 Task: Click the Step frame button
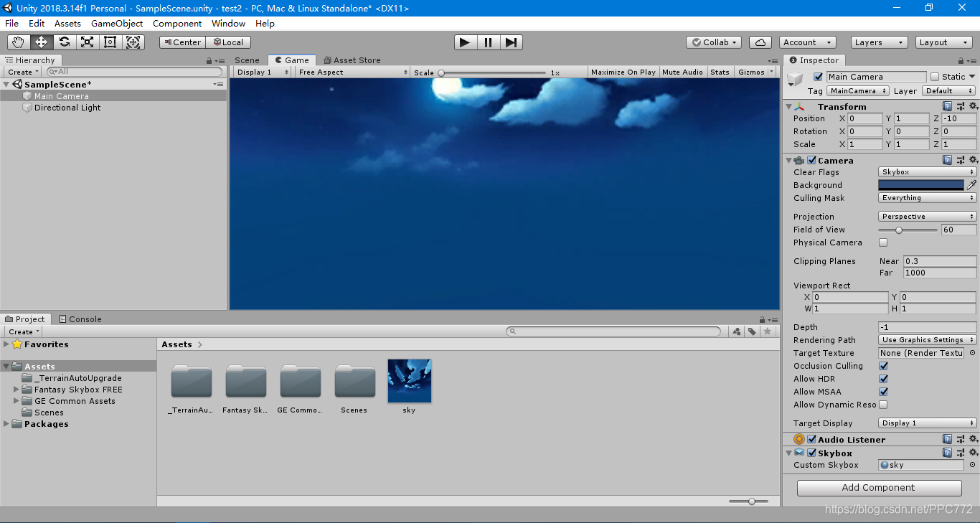(510, 42)
